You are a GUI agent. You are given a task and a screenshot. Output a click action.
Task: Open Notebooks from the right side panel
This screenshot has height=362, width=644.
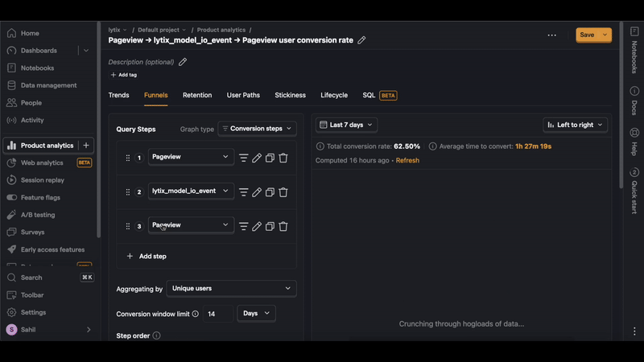[634, 50]
